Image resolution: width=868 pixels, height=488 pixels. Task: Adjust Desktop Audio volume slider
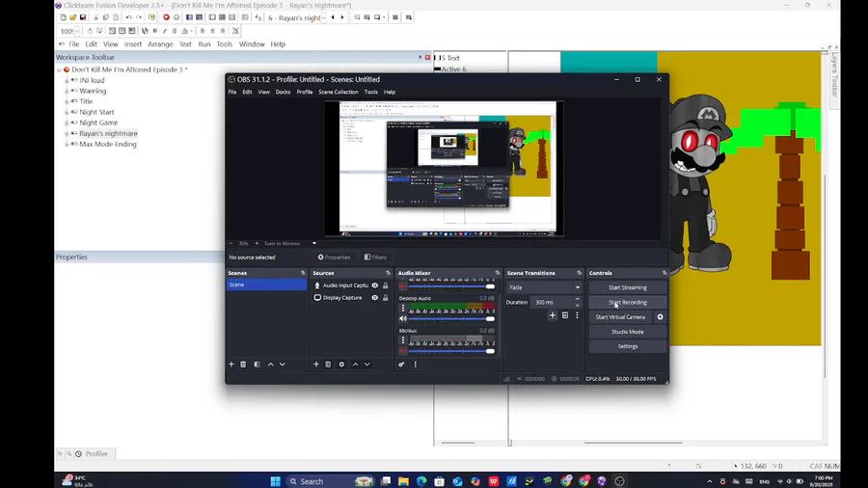pos(451,318)
